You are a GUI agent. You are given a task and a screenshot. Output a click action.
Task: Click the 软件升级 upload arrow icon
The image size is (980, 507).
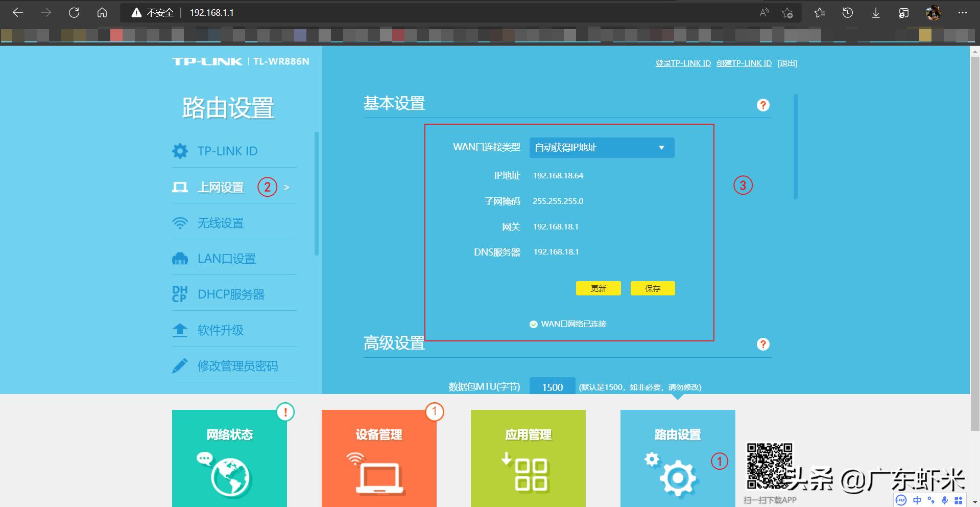point(180,330)
